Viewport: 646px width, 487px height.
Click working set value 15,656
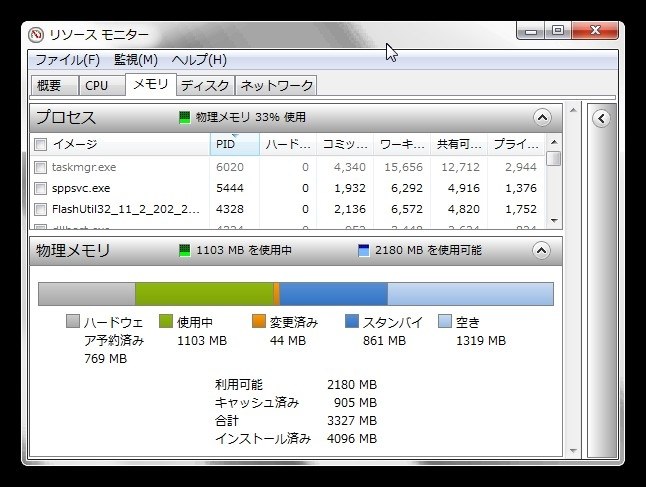click(x=404, y=167)
